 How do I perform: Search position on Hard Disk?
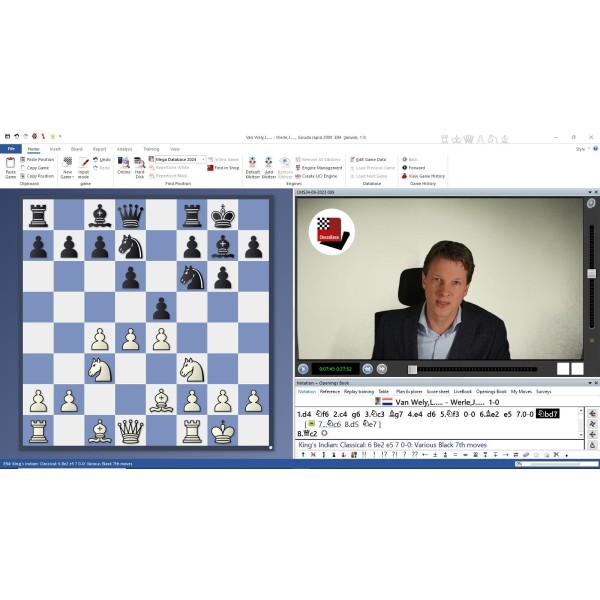(x=140, y=168)
